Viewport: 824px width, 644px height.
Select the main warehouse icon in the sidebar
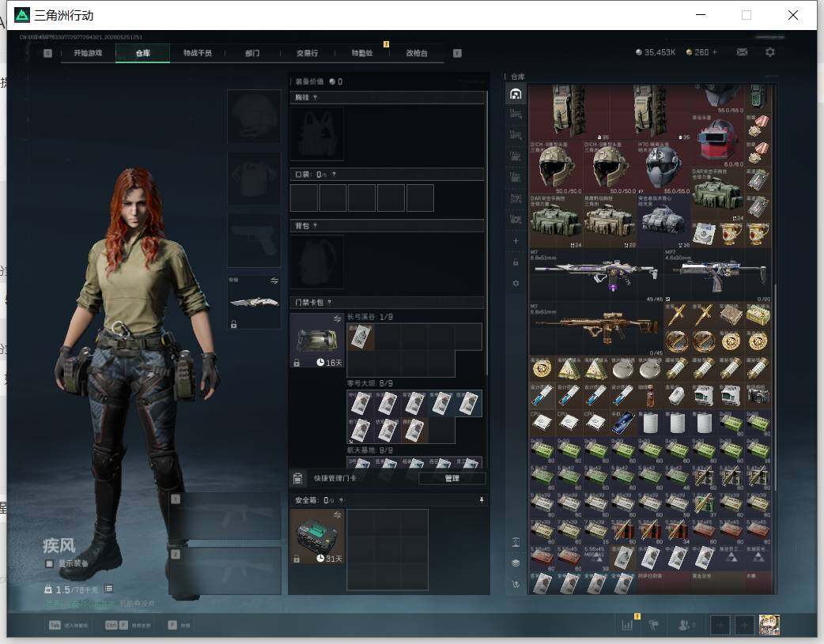(516, 94)
